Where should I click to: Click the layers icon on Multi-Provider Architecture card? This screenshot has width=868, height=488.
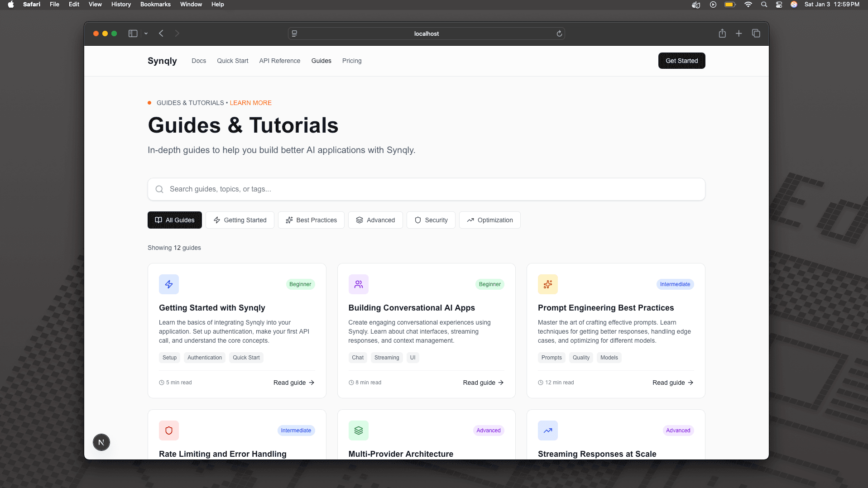359,431
